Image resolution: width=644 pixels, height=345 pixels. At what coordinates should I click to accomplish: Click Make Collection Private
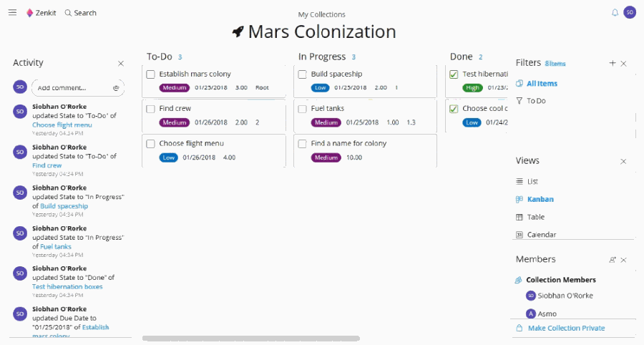tap(567, 328)
